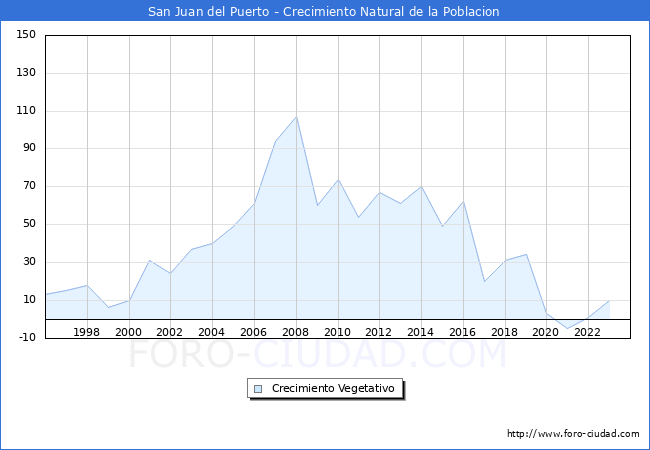The height and width of the screenshot is (450, 650).
Task: Click the 70 y-axis value
Action: (x=29, y=186)
